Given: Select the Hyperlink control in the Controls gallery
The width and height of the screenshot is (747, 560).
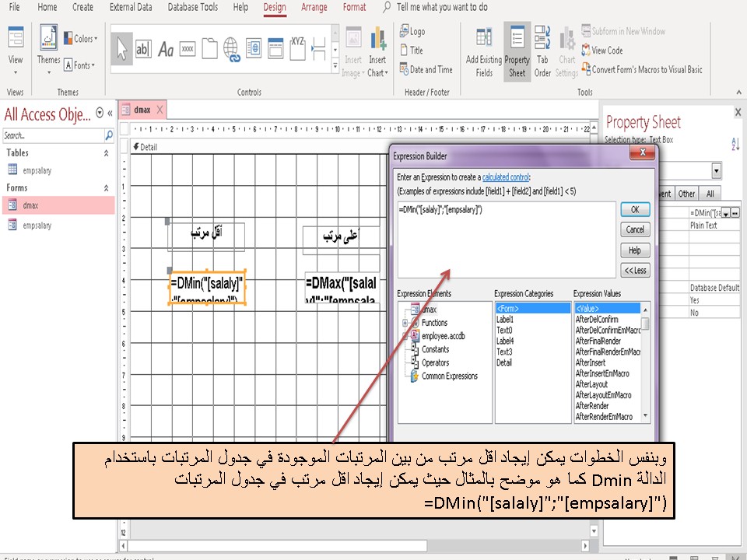Looking at the screenshot, I should tap(231, 48).
